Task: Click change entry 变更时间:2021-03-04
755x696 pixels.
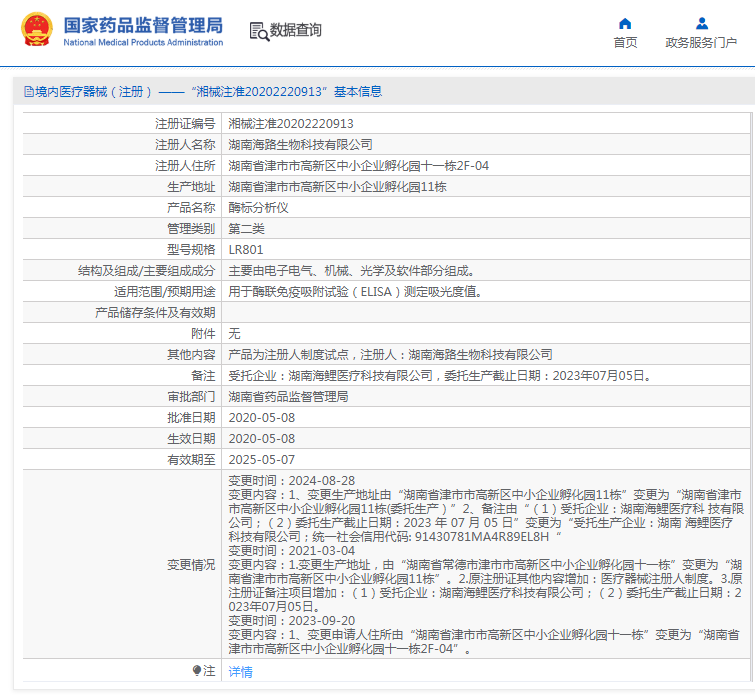Action: [x=291, y=551]
